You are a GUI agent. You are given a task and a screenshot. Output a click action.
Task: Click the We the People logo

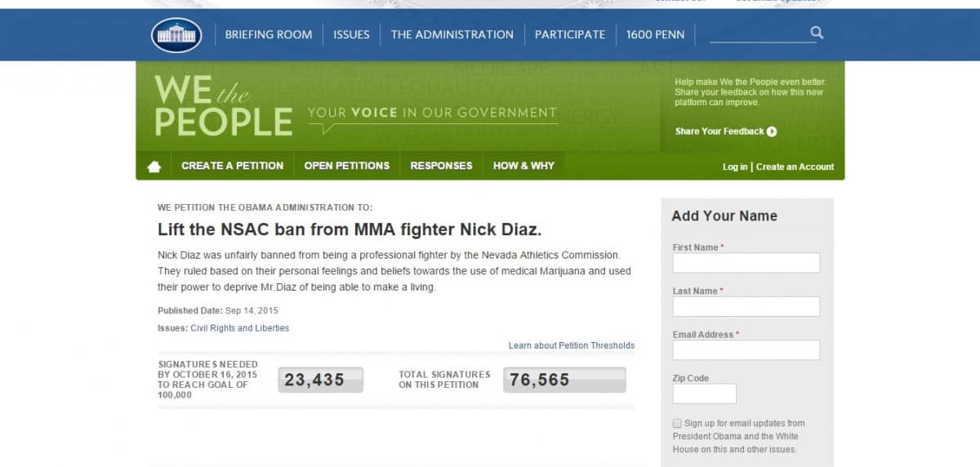(x=223, y=105)
